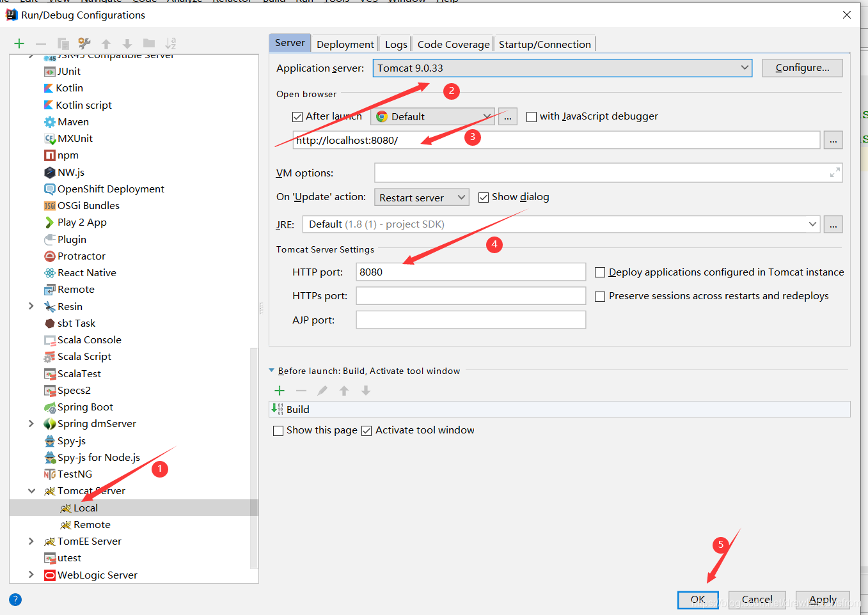Click the create folder icon in toolbar
This screenshot has height=615, width=868.
(x=149, y=43)
